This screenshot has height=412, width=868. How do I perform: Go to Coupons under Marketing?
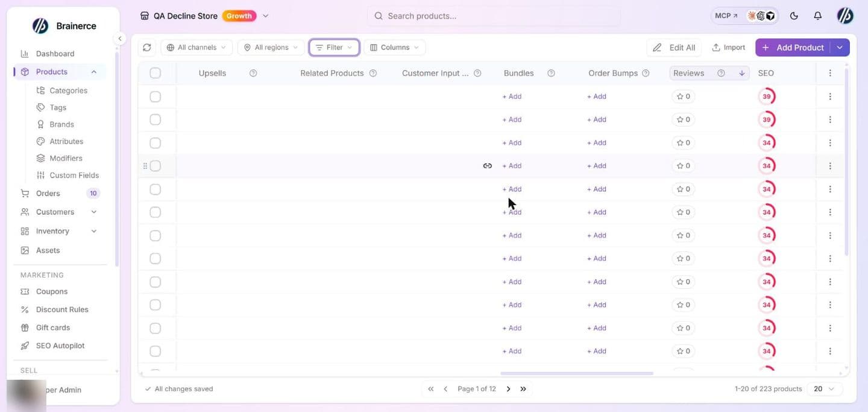click(52, 291)
